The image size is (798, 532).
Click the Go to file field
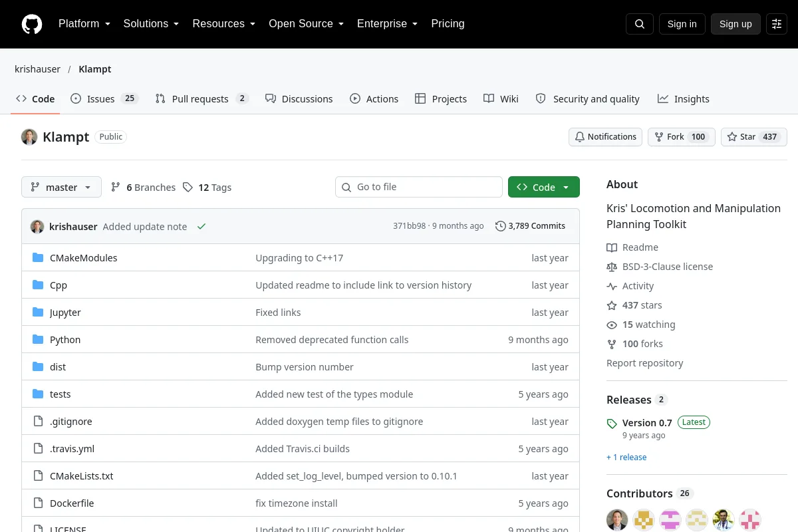pos(419,187)
